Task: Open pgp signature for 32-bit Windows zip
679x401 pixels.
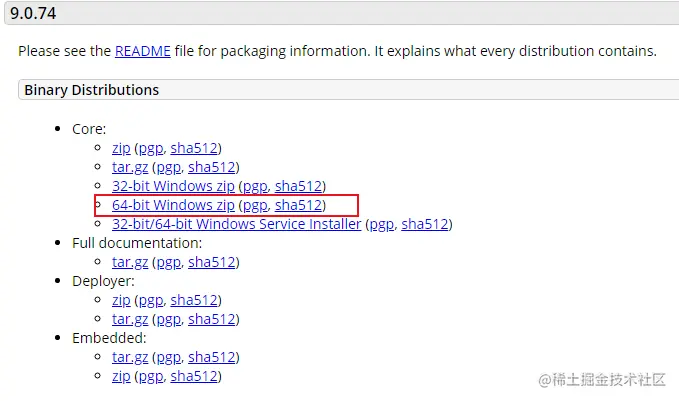Action: point(255,186)
